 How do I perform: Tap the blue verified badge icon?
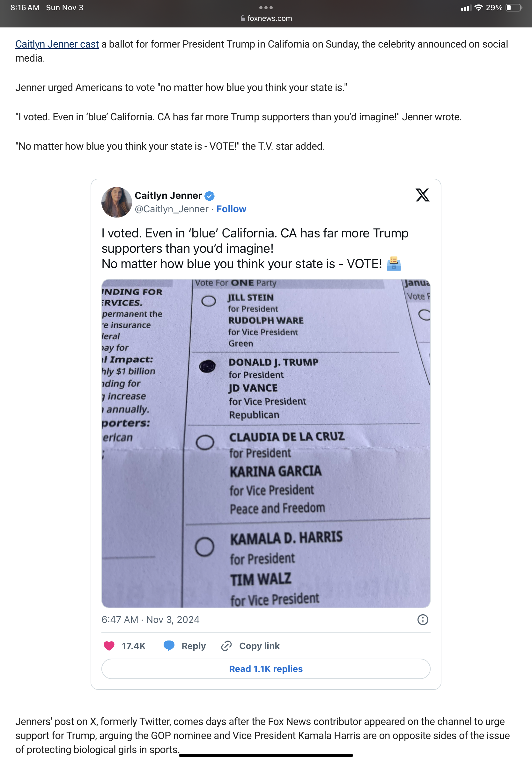[x=209, y=196]
